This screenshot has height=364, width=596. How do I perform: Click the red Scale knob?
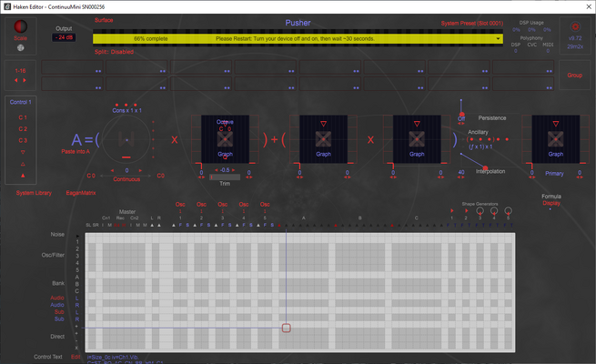(21, 26)
